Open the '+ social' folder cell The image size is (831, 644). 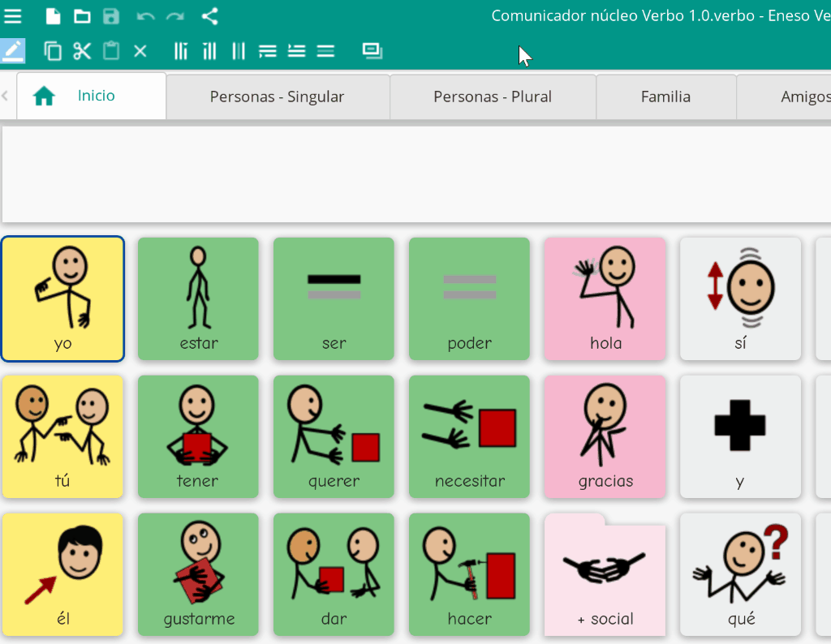605,574
